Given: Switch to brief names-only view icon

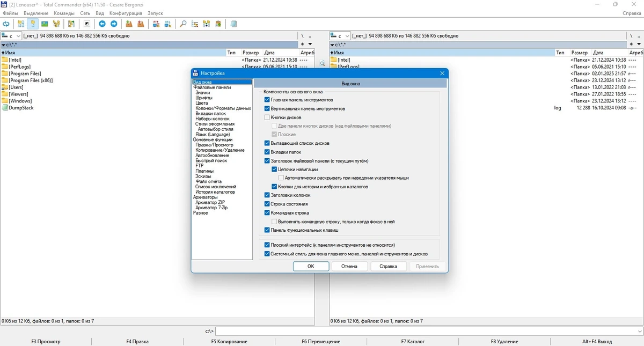Looking at the screenshot, I should [x=21, y=24].
